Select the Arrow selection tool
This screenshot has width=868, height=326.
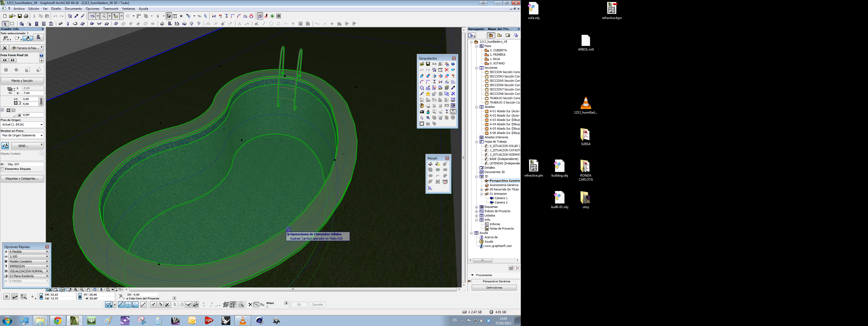tap(5, 24)
